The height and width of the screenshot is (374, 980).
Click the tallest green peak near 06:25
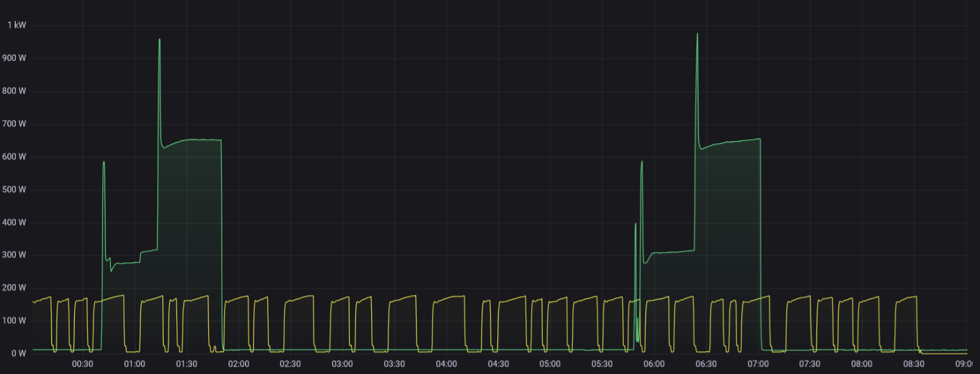click(x=697, y=35)
